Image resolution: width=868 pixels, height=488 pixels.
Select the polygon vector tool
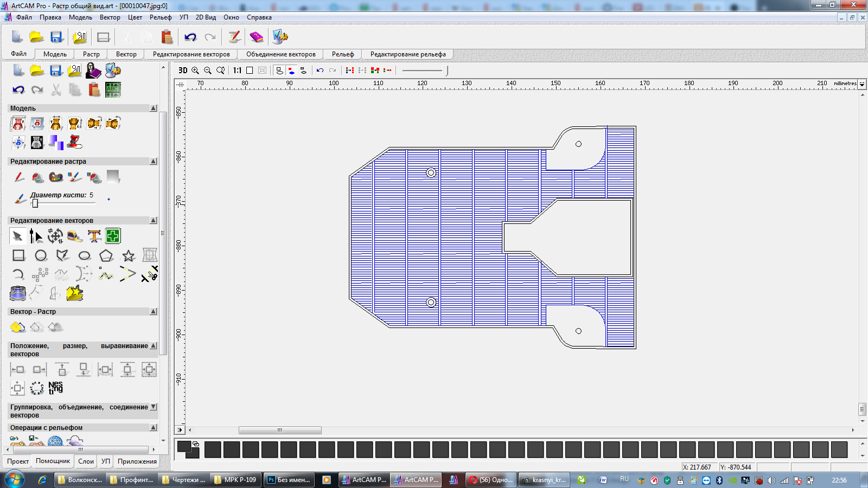(x=106, y=255)
